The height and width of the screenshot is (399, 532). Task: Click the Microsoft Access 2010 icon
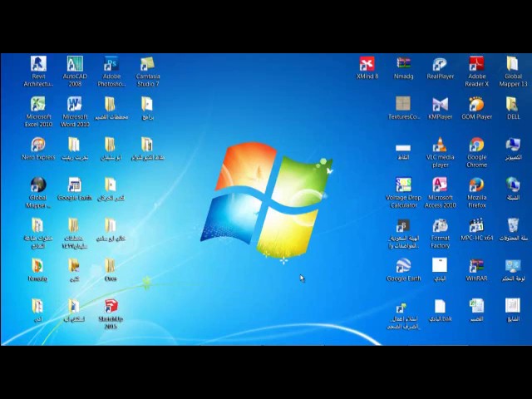440,192
